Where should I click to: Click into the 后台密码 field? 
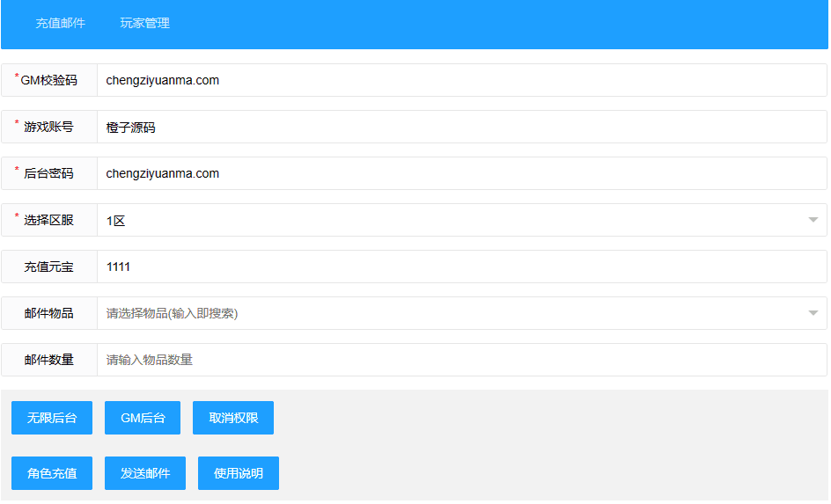461,173
